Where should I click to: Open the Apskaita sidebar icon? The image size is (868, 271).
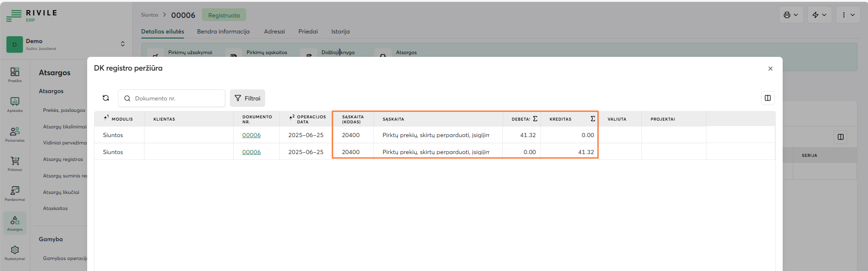(15, 104)
